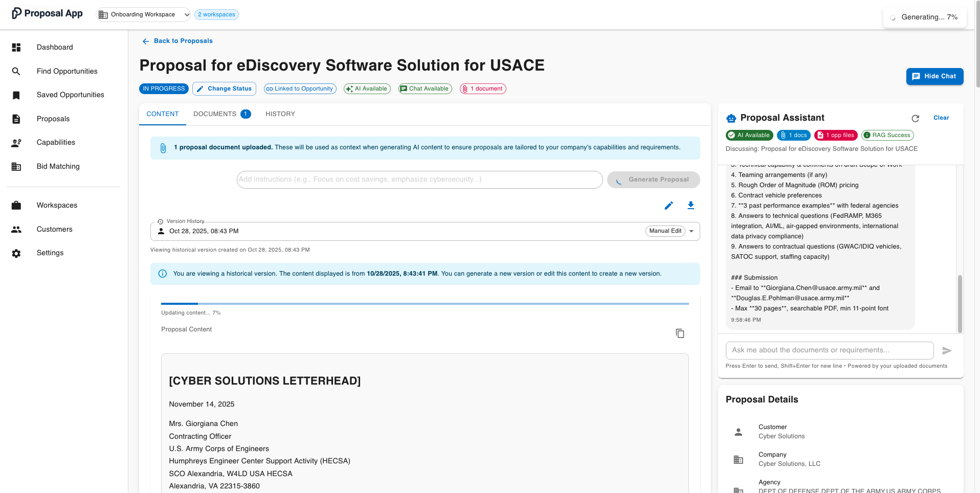The image size is (980, 493).
Task: Click the paperclip icon in upload banner
Action: pos(163,148)
